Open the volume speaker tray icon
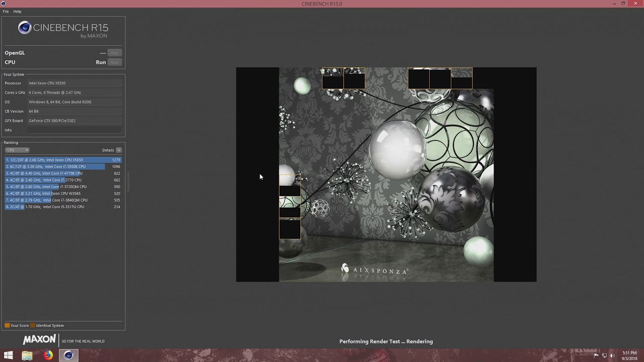Image resolution: width=644 pixels, height=362 pixels. [x=613, y=355]
